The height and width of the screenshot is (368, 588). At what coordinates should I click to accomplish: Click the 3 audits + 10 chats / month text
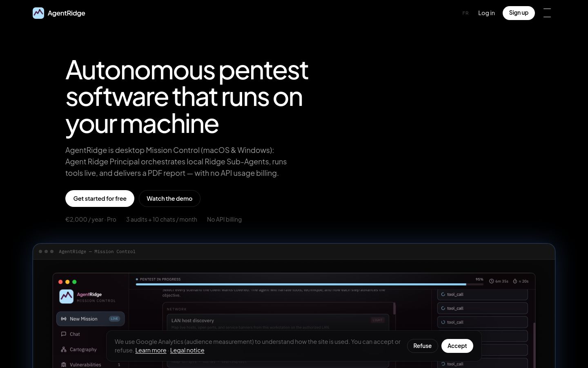click(x=162, y=220)
